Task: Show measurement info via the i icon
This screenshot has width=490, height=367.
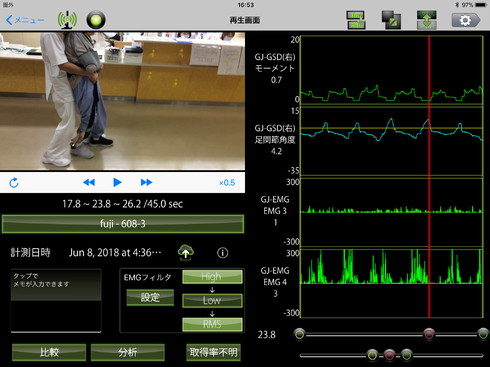Action: pyautogui.click(x=223, y=253)
